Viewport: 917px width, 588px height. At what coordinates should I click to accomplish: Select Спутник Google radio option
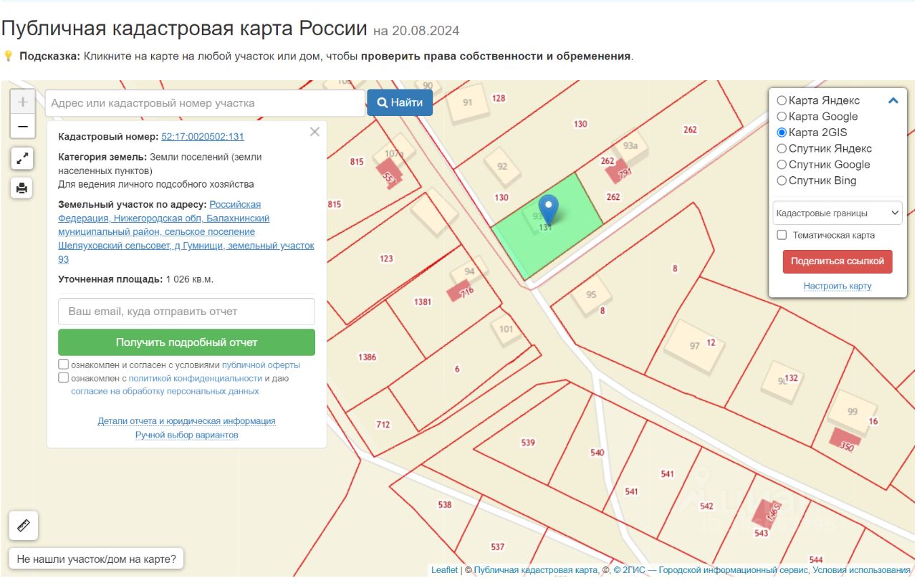point(782,165)
